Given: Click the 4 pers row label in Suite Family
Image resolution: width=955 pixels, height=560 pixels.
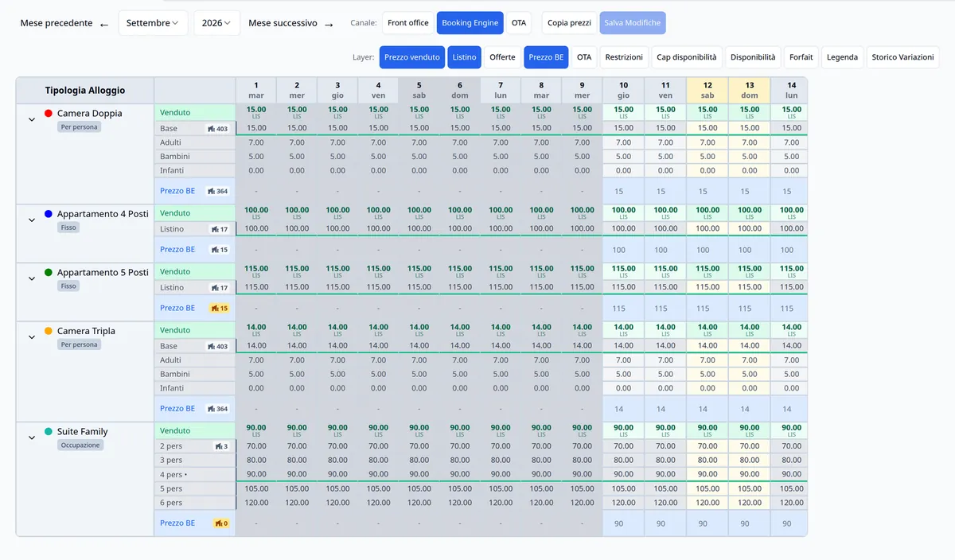Looking at the screenshot, I should [x=174, y=475].
